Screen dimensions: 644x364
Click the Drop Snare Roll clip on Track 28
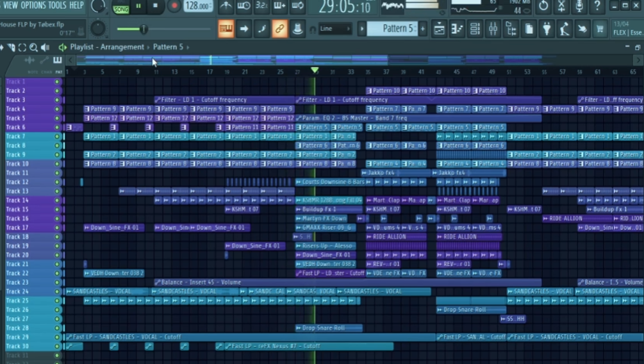329,328
